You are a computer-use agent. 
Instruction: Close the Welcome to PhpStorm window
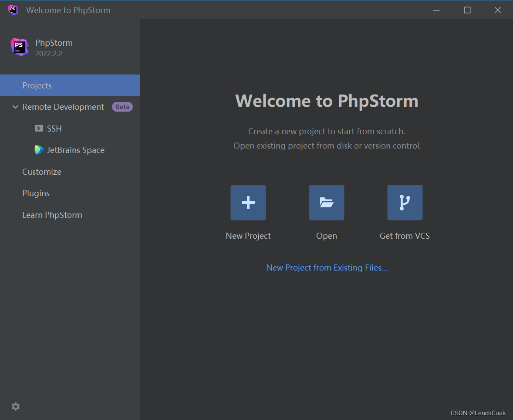(x=498, y=10)
